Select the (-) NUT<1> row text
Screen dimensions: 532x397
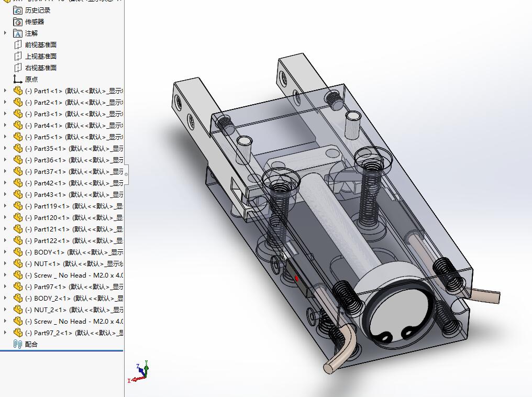tap(74, 264)
